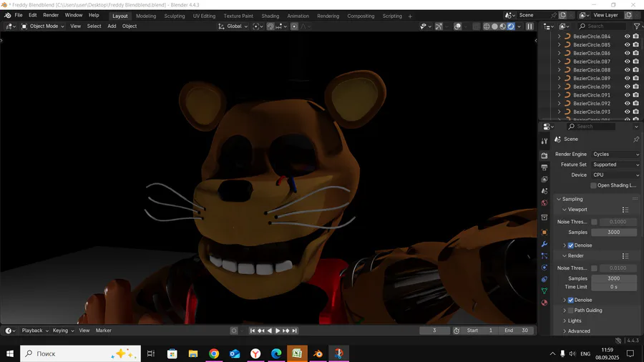Open the Object Data properties tab
The image size is (644, 362).
pyautogui.click(x=545, y=290)
